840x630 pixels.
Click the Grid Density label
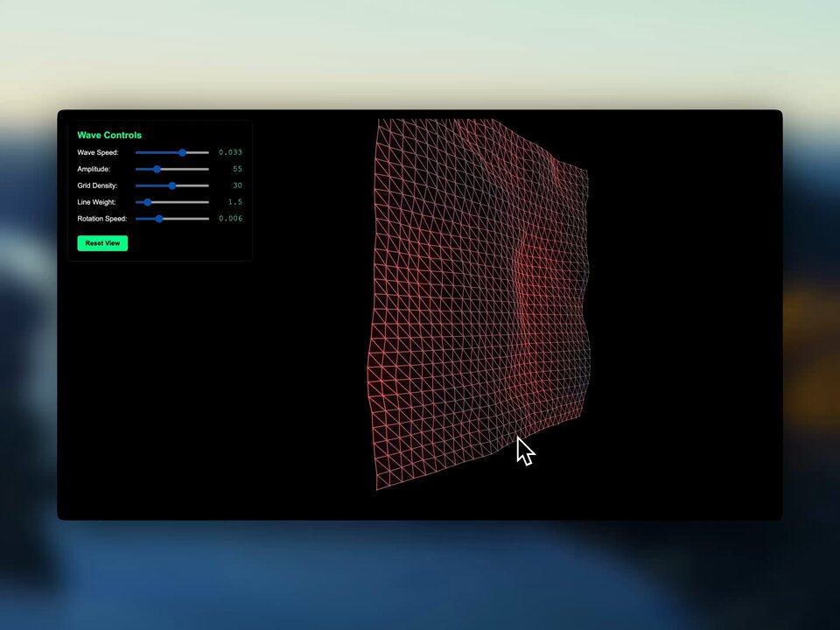97,185
